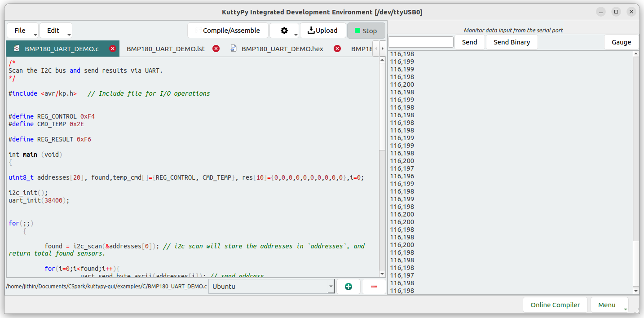Viewport: 644px width, 318px height.
Task: Click the serial monitor scroll-down arrow
Action: tap(636, 291)
